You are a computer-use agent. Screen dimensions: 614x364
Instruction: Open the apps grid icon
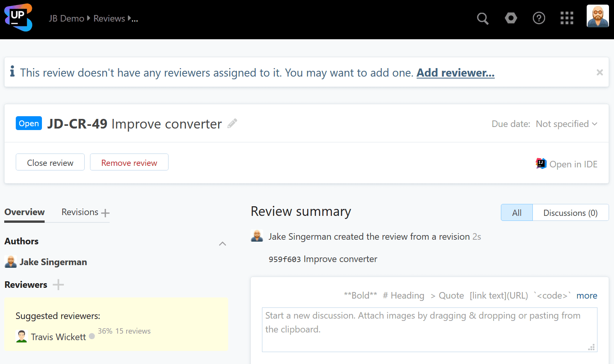567,18
